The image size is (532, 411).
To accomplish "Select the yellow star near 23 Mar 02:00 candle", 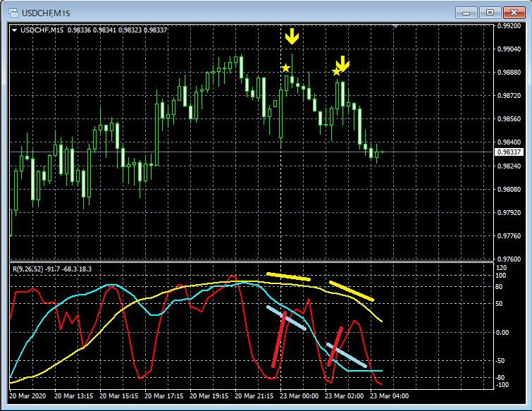I will tap(336, 72).
